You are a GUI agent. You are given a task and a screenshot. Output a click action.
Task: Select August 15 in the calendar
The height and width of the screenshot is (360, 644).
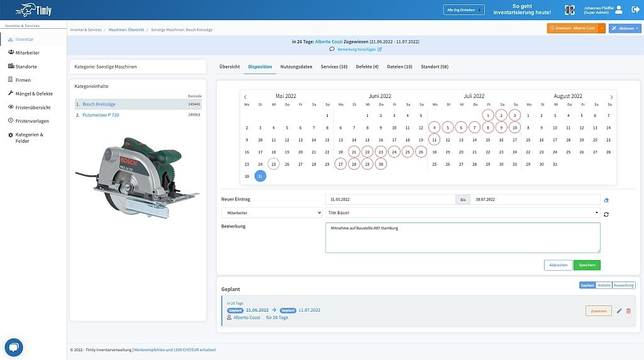528,140
